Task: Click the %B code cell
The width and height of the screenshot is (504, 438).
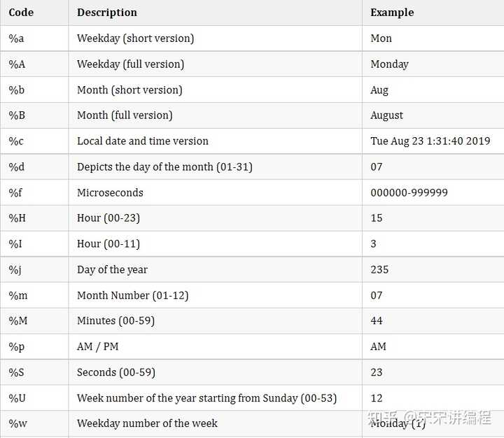Action: (x=16, y=115)
